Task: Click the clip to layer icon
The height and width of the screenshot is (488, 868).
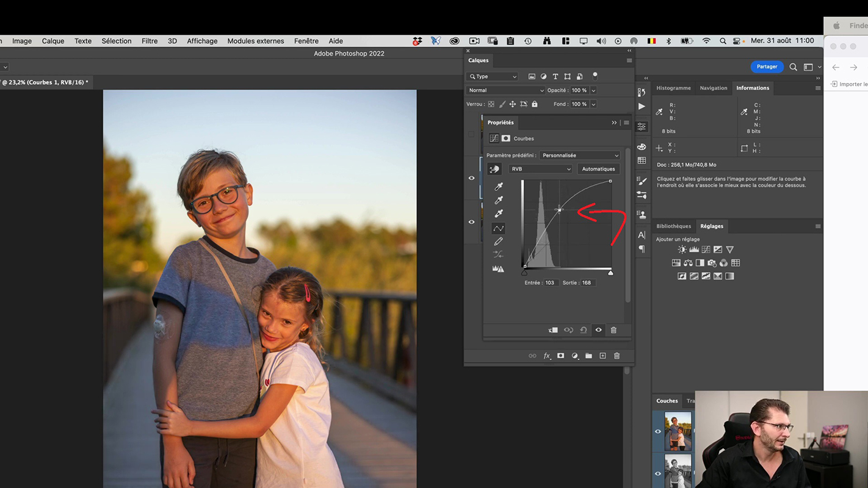Action: (x=553, y=330)
